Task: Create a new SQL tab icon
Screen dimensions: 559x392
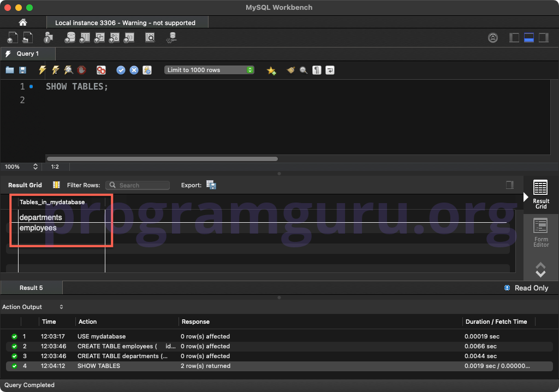Action: (12, 38)
